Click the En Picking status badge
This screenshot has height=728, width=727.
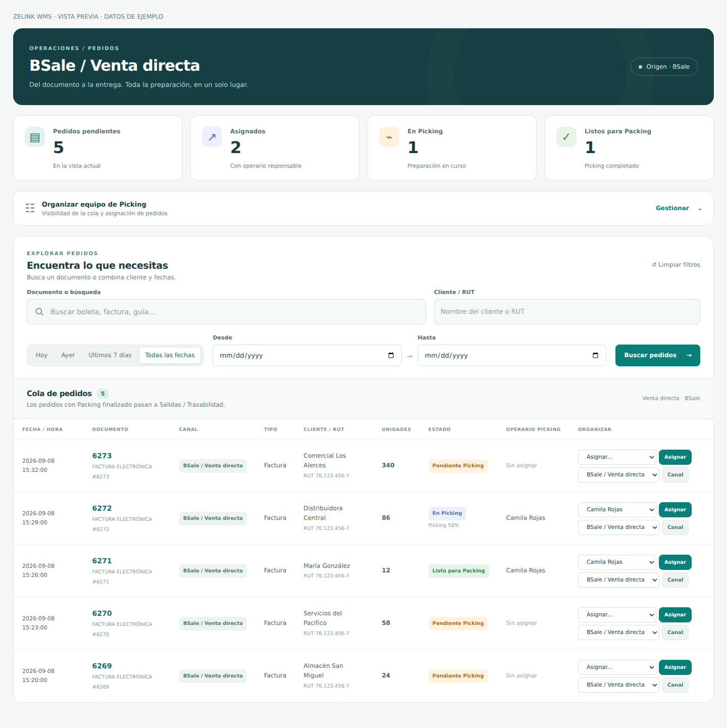[447, 513]
